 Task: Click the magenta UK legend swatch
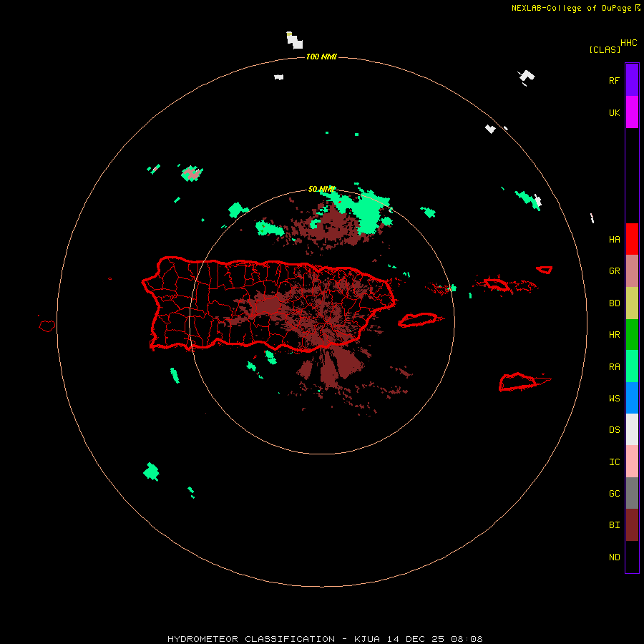coord(632,112)
